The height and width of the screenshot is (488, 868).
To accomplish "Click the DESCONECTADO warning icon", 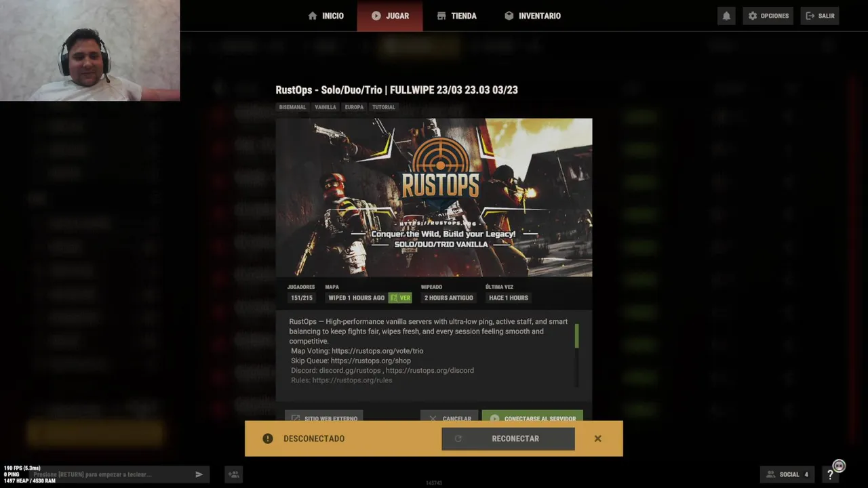I will [268, 439].
